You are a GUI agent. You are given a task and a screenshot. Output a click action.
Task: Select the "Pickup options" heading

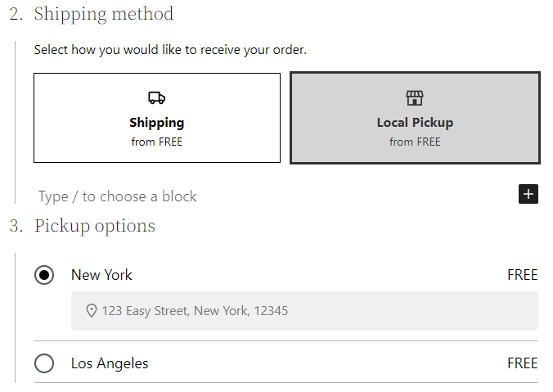95,226
